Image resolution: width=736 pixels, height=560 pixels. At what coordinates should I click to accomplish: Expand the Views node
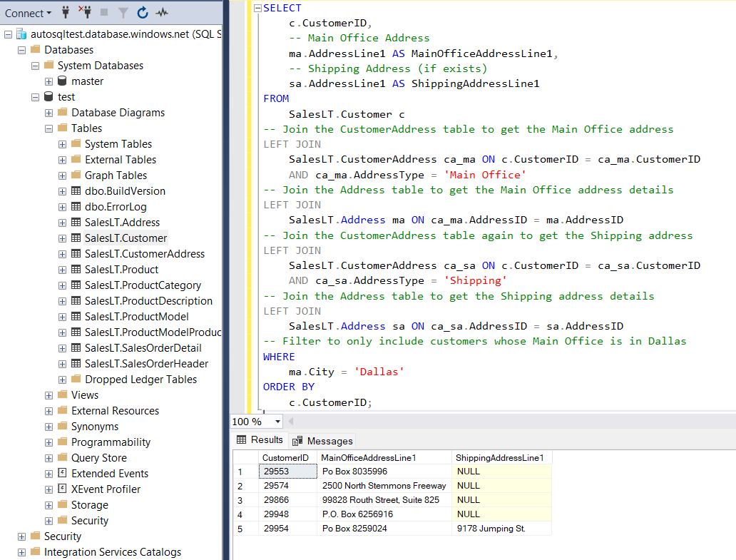tap(48, 394)
